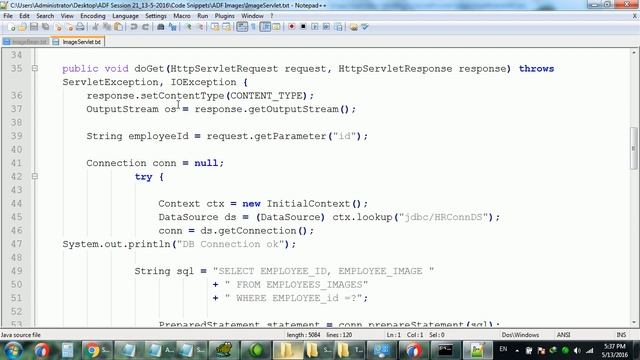Click on line number 44 in the margin
Image resolution: width=640 pixels, height=360 pixels.
(16, 203)
